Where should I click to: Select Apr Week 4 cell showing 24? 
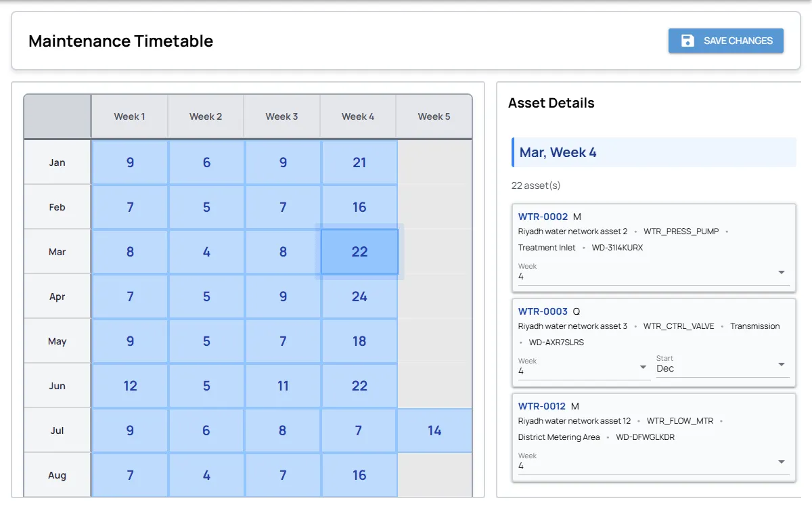tap(359, 296)
